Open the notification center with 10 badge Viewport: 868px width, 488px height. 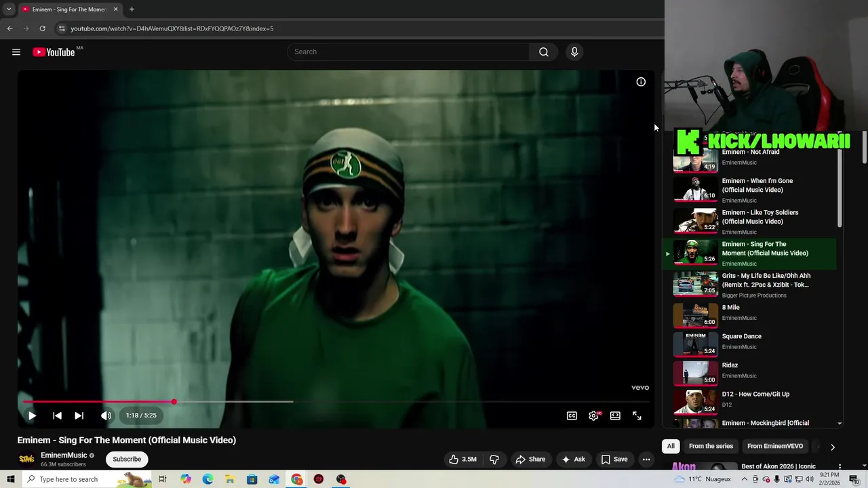pos(854,479)
